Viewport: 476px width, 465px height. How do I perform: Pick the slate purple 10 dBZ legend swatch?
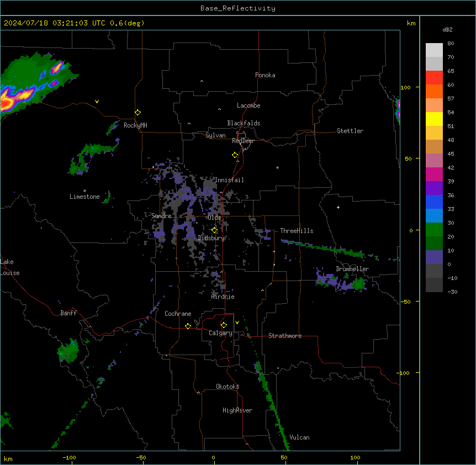[x=434, y=257]
